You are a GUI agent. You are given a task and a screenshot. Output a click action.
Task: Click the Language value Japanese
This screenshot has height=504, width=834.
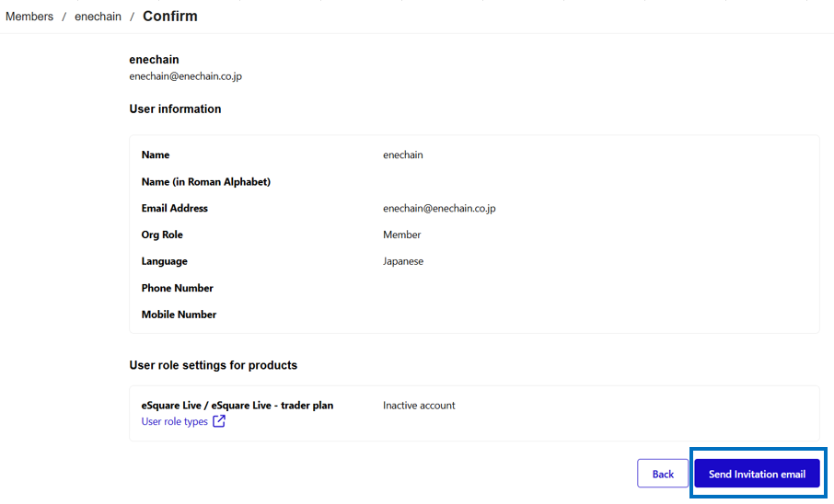(x=403, y=261)
